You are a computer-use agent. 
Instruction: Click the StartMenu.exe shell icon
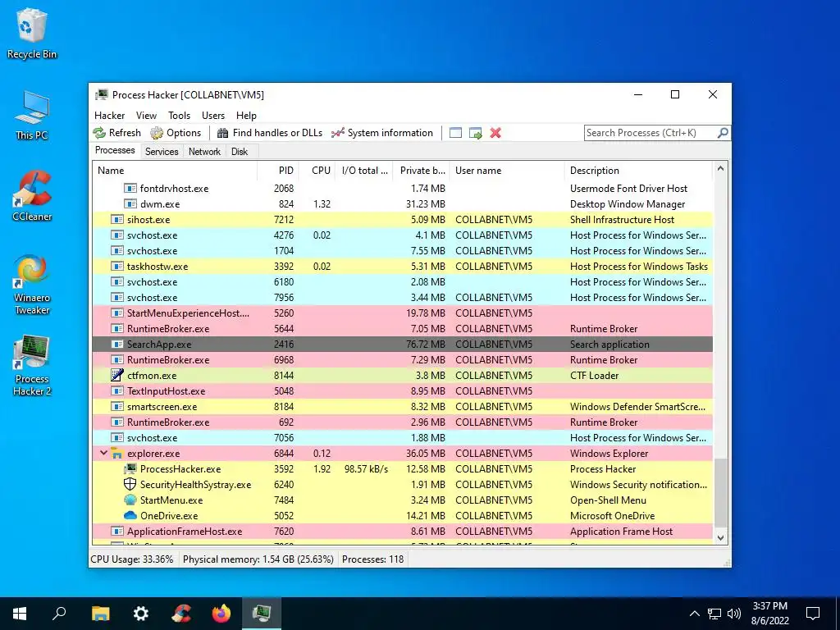click(130, 500)
